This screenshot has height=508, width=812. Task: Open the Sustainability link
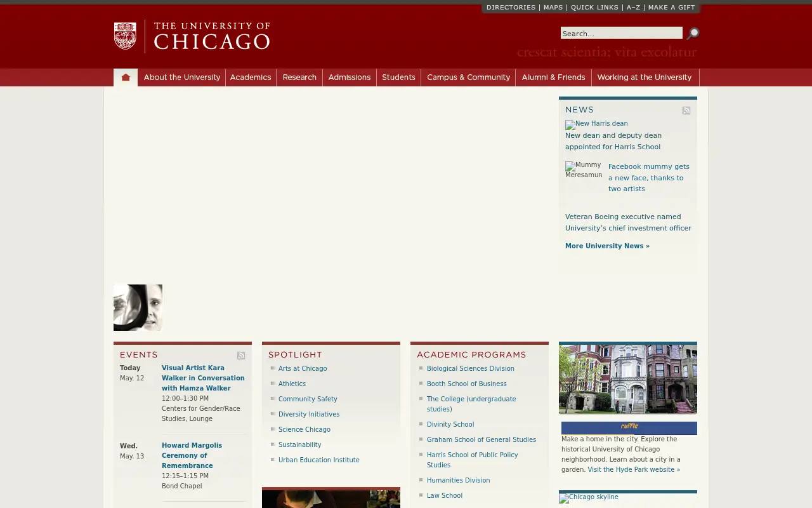coord(300,444)
